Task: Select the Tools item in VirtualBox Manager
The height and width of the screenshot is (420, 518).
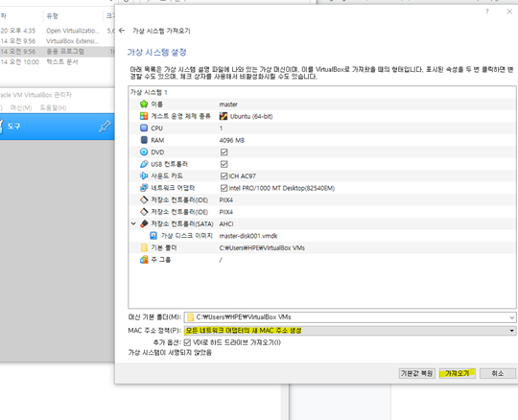Action: click(x=58, y=127)
